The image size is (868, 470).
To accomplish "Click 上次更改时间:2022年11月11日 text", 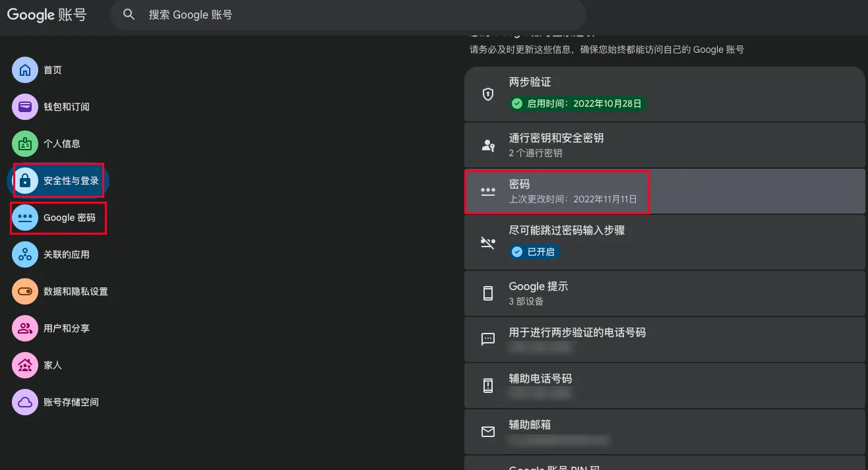I will [573, 199].
